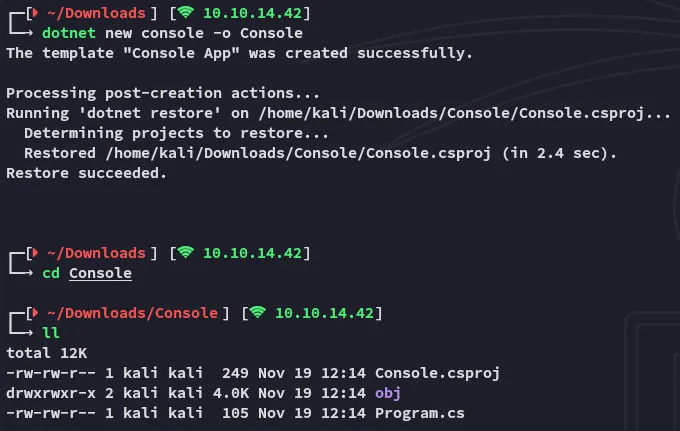The height and width of the screenshot is (431, 680).
Task: Click the Program.cs filename in the listing
Action: 419,412
